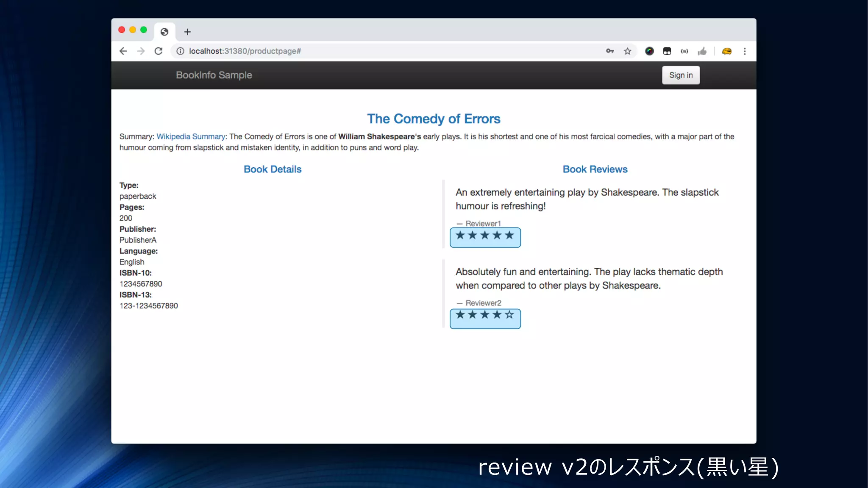Click Reviewer2's four-star rating box
The width and height of the screenshot is (868, 488).
click(x=485, y=319)
